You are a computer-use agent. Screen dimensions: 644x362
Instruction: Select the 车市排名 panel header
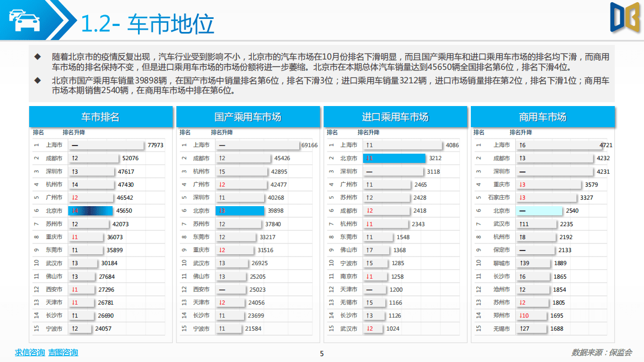[x=100, y=116]
